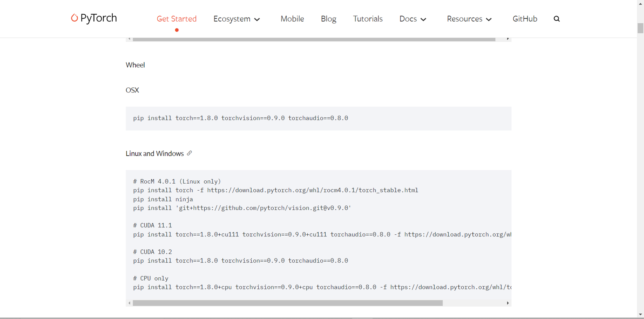Click the bottom code block horizontal scrollbar thumb

[x=288, y=303]
